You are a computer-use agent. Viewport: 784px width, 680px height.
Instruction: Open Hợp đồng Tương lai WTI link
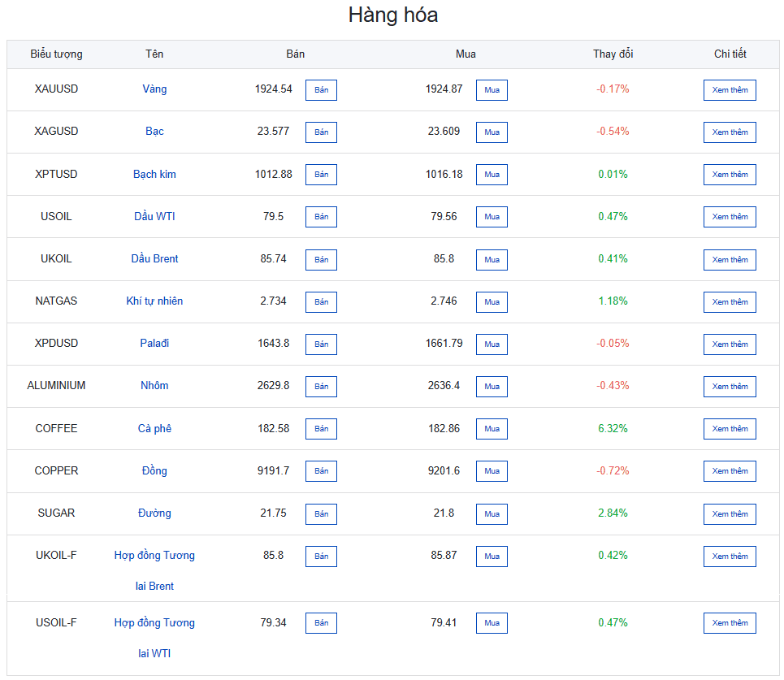pyautogui.click(x=154, y=638)
